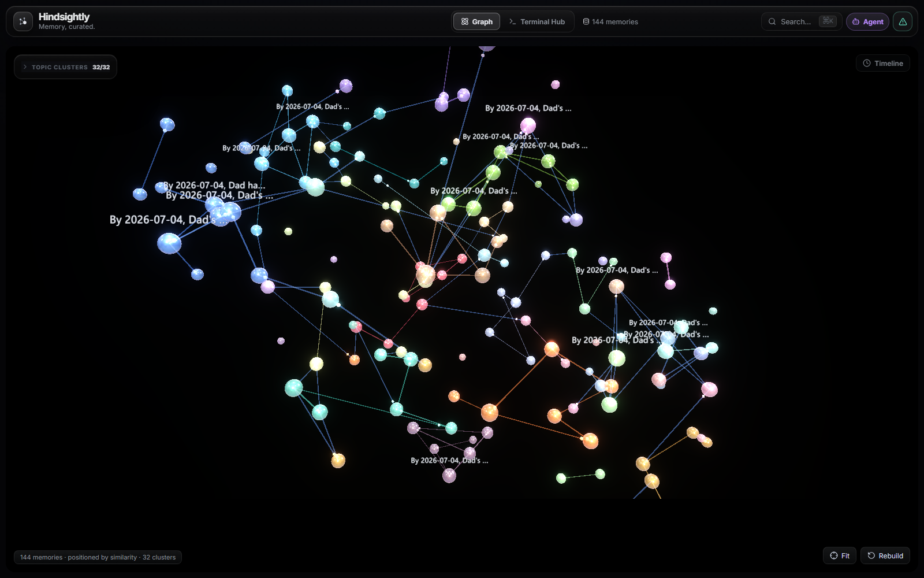Image resolution: width=924 pixels, height=578 pixels.
Task: Click the 32/32 cluster count
Action: tap(101, 67)
